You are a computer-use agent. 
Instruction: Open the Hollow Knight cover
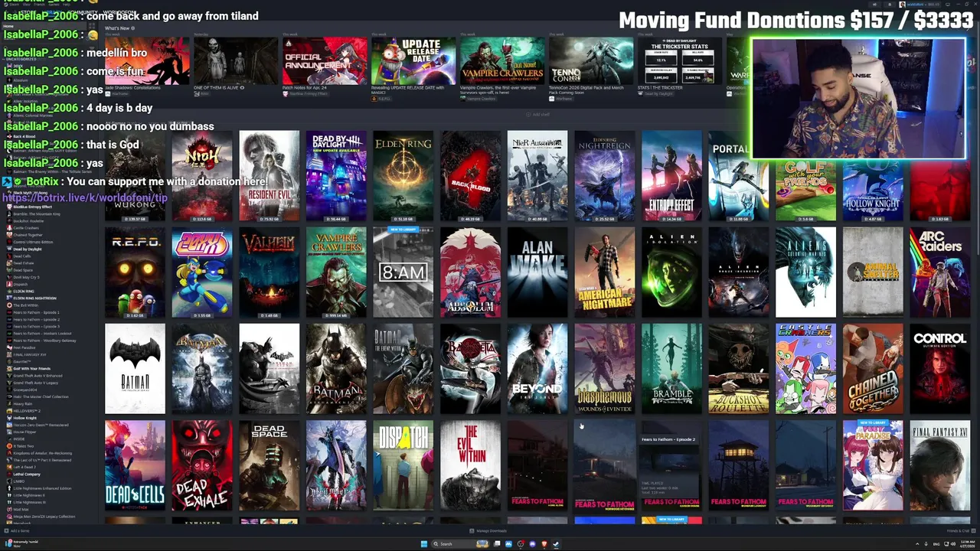pyautogui.click(x=873, y=190)
